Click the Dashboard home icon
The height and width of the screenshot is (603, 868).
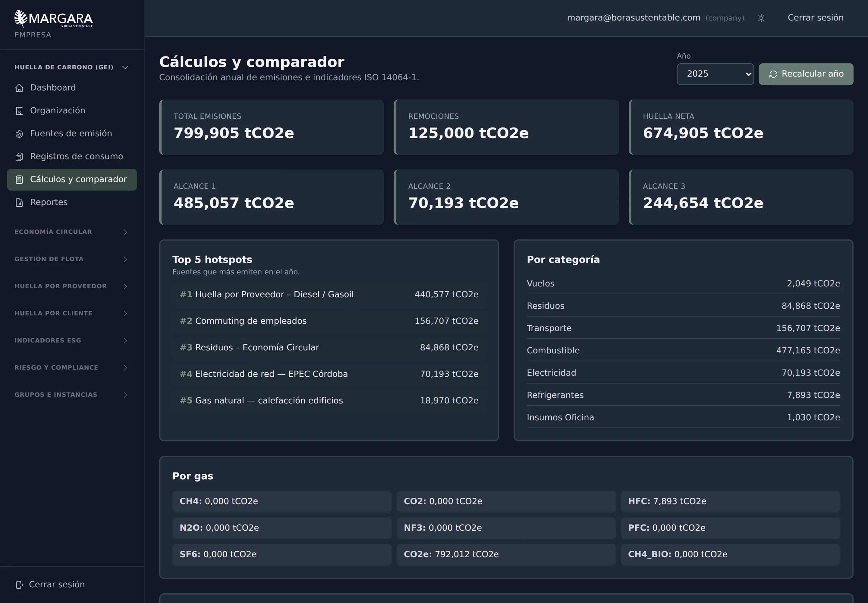click(x=19, y=88)
